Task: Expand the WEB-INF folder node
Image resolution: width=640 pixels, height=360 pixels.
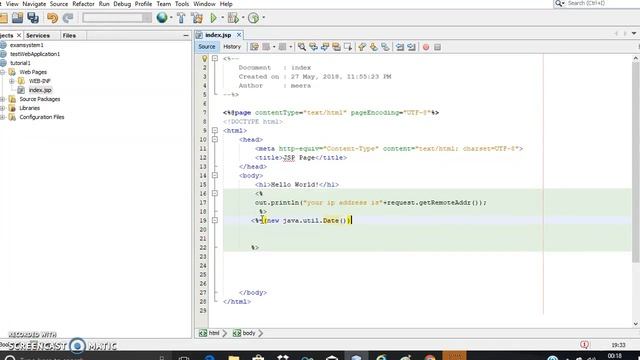Action: click(x=12, y=81)
